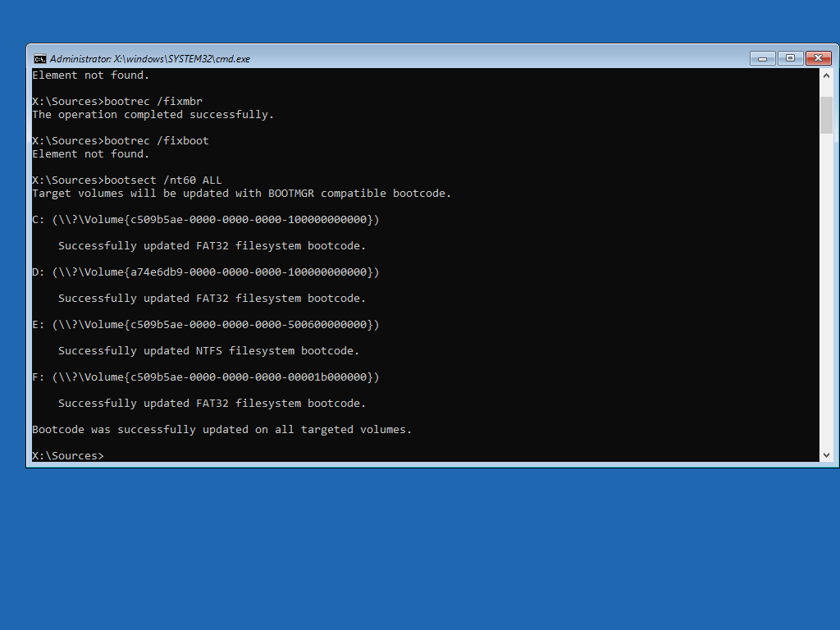Viewport: 840px width, 630px height.
Task: Click the cmd.exe icon in title bar
Action: (x=39, y=59)
